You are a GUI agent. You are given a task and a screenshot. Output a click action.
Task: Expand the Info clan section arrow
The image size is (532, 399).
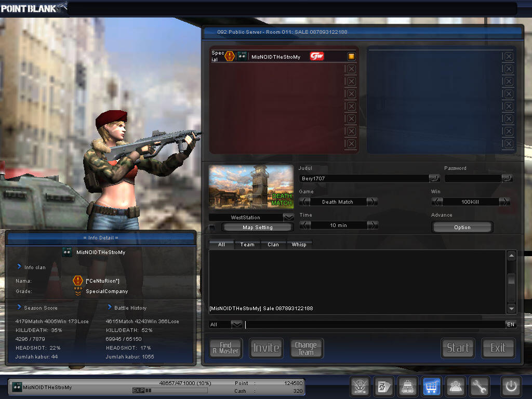(19, 267)
